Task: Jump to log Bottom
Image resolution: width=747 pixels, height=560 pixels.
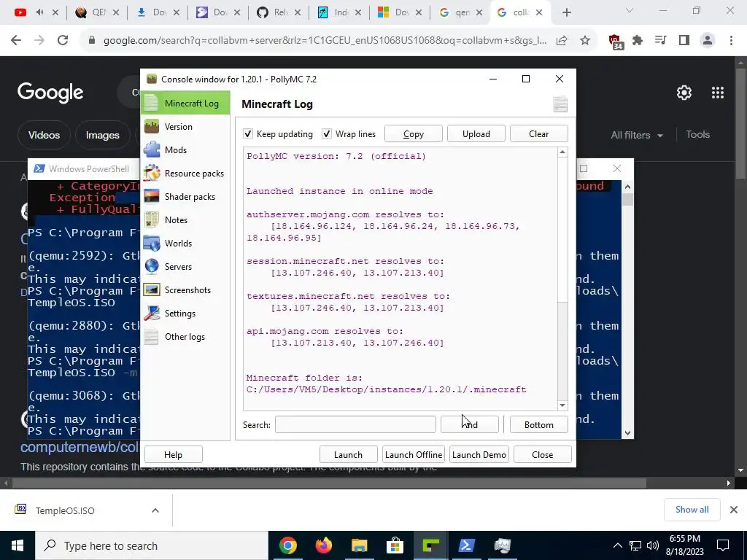Action: 539,425
